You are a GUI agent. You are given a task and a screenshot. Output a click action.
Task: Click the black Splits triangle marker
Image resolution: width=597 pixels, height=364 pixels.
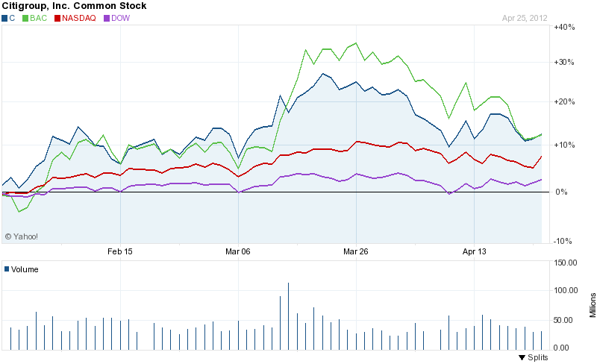tap(522, 358)
